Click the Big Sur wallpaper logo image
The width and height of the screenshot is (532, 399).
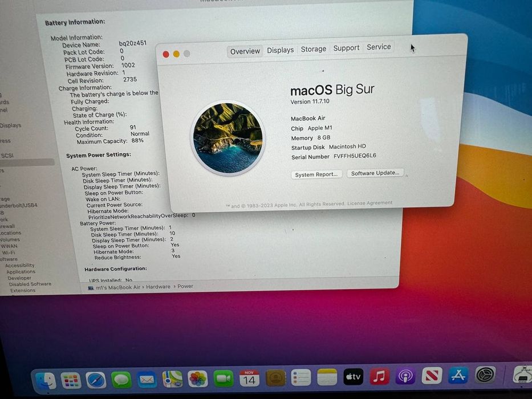(x=228, y=138)
